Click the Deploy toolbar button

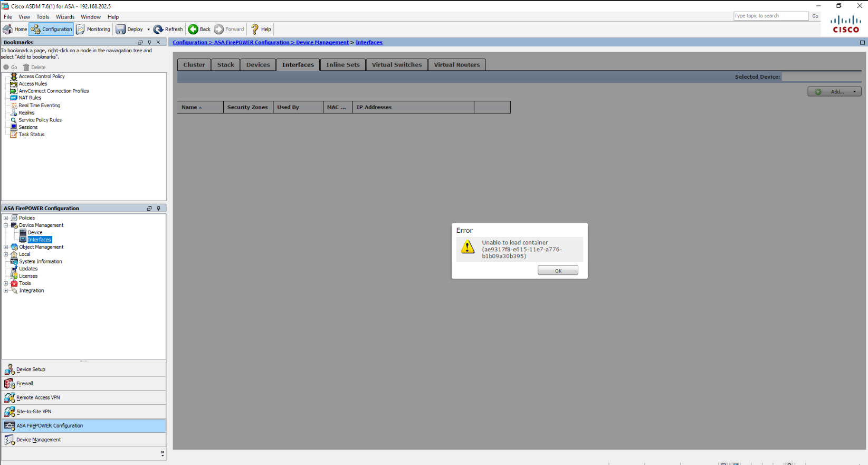coord(129,29)
